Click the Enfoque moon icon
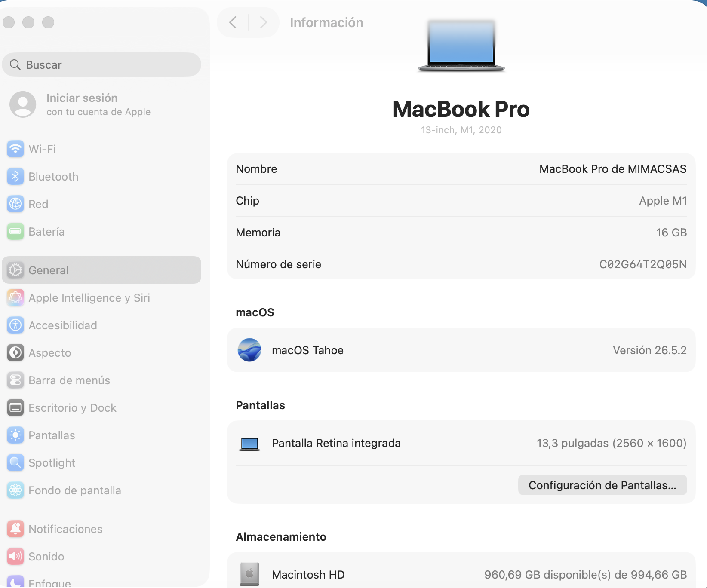 pos(15,582)
